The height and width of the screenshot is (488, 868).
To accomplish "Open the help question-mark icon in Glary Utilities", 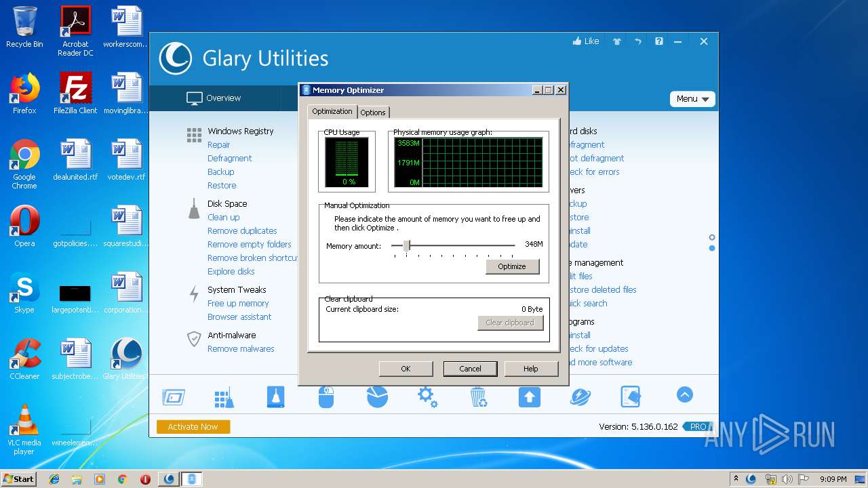I will (x=658, y=41).
